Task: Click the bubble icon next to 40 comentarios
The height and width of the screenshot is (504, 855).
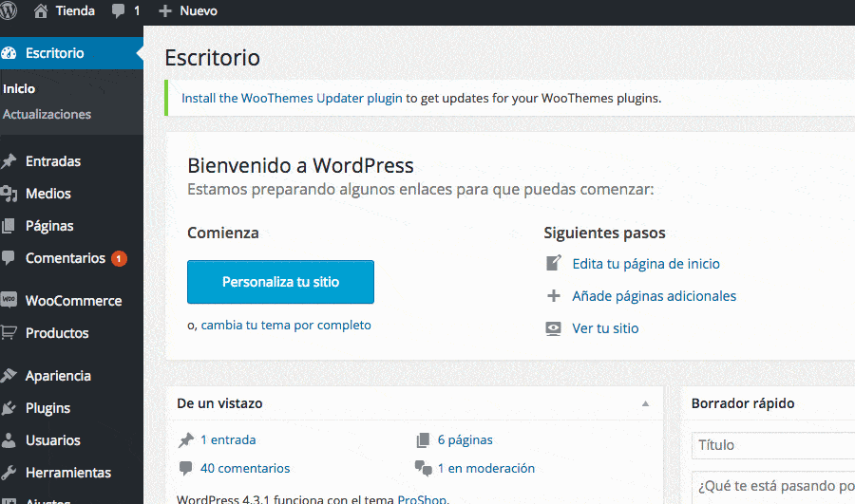Action: click(x=185, y=468)
